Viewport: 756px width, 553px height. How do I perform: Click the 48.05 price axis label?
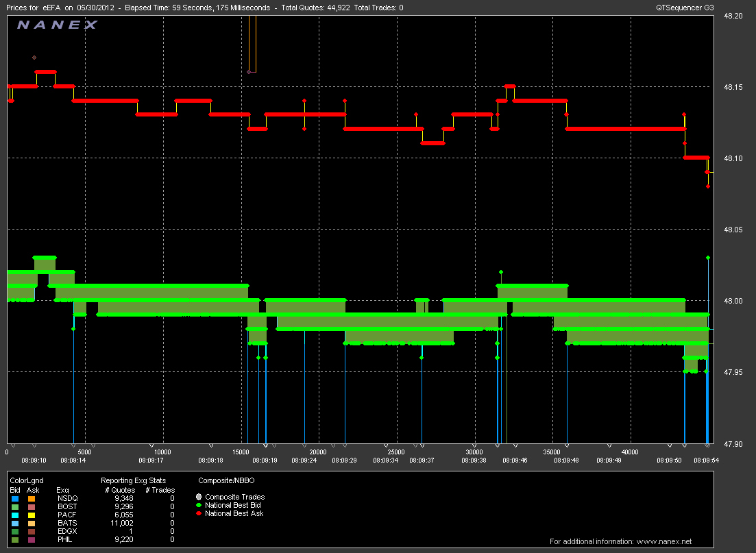click(733, 230)
